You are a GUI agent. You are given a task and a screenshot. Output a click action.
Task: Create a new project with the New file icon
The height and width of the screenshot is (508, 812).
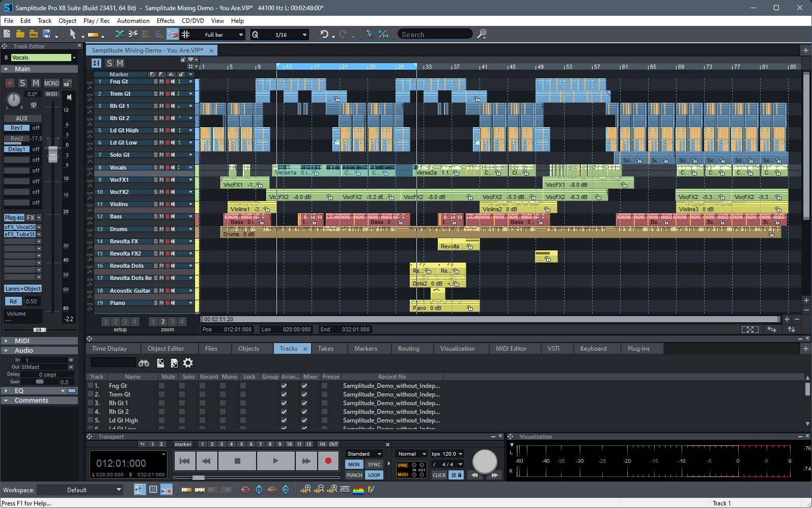(x=7, y=34)
